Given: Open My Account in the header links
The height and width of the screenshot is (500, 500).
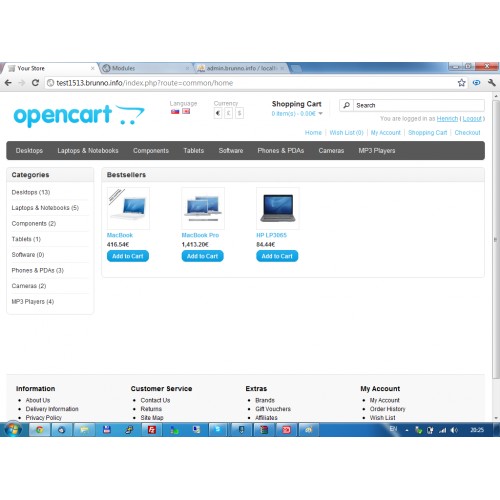Looking at the screenshot, I should coord(386,133).
